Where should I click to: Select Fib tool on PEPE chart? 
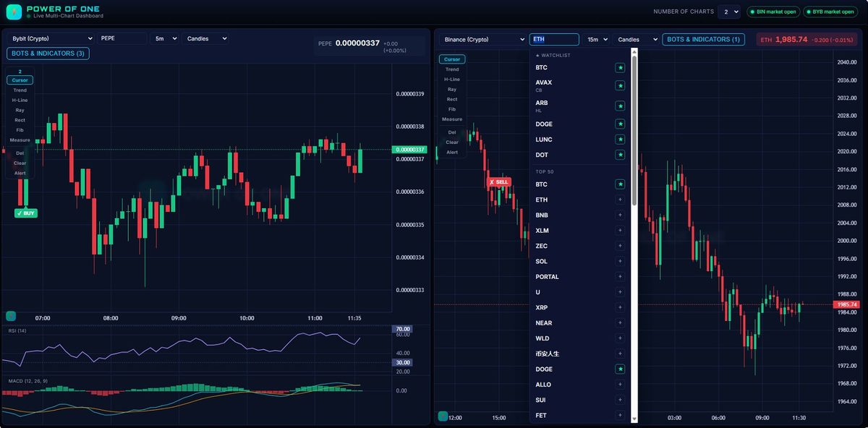click(x=20, y=130)
